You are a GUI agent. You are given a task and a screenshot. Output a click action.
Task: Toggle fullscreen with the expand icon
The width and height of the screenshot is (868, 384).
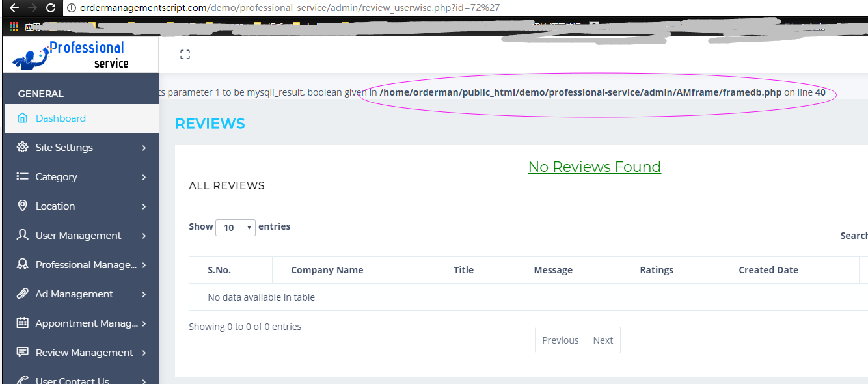point(185,55)
